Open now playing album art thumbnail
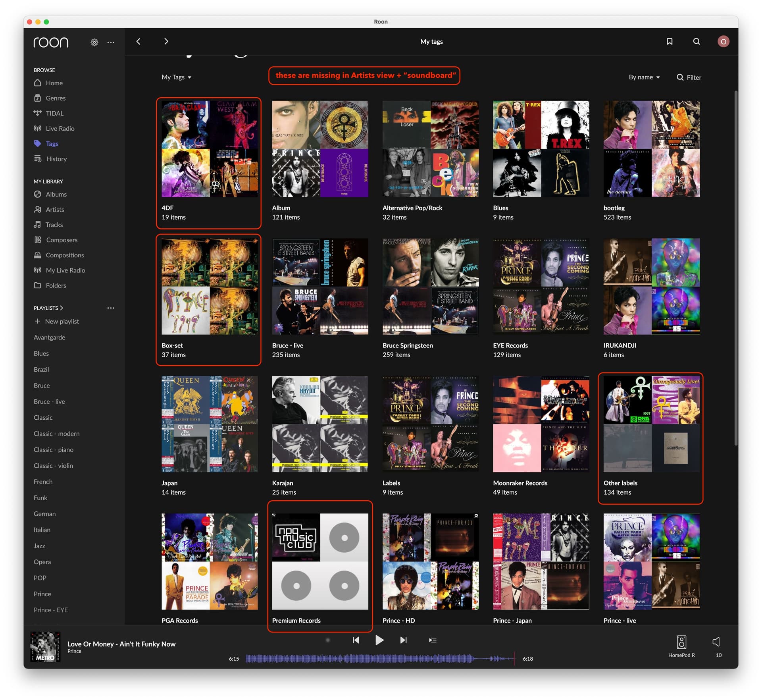 tap(45, 647)
